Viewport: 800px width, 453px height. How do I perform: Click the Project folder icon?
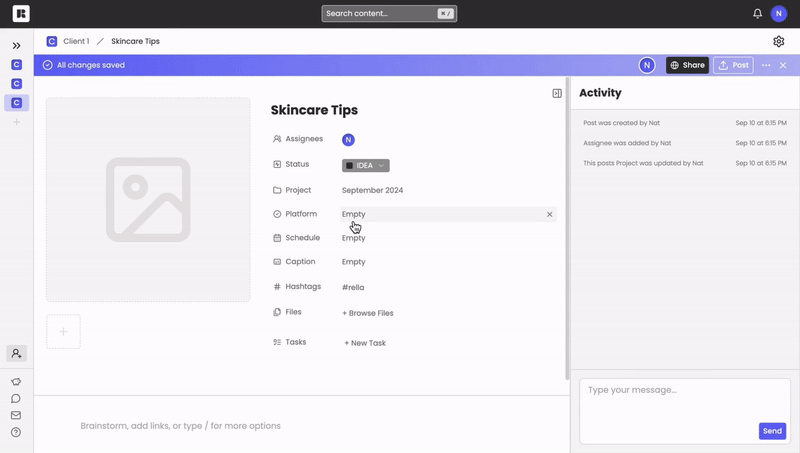click(x=277, y=190)
